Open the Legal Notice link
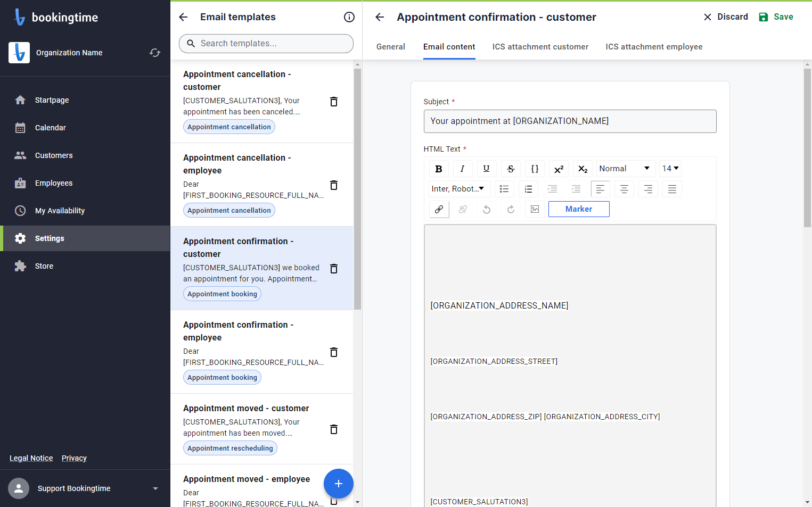Screen dimensions: 812x507 [31, 458]
